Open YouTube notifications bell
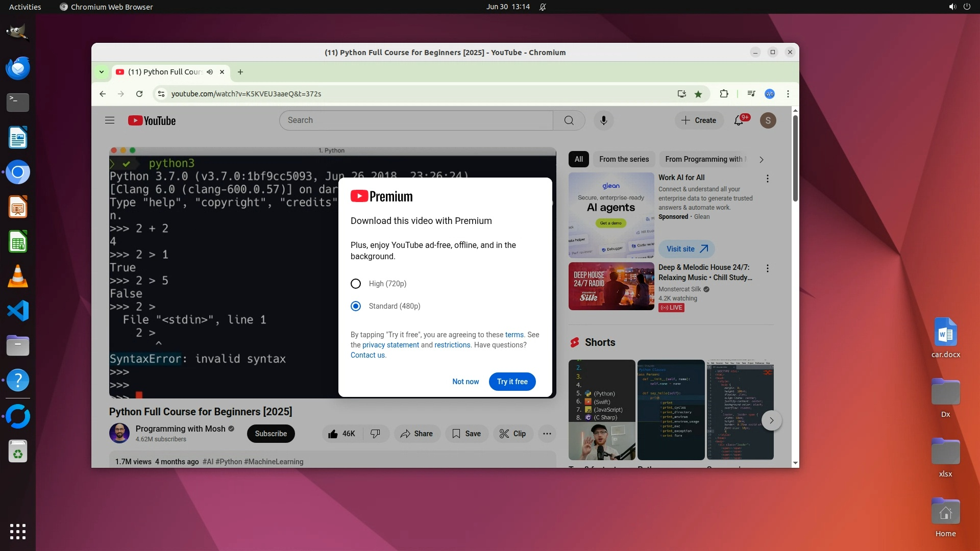The width and height of the screenshot is (980, 551). coord(739,120)
